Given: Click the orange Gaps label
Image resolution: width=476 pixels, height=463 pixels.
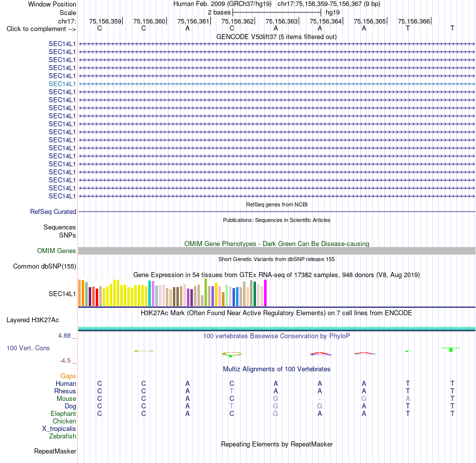Looking at the screenshot, I should 68,376.
